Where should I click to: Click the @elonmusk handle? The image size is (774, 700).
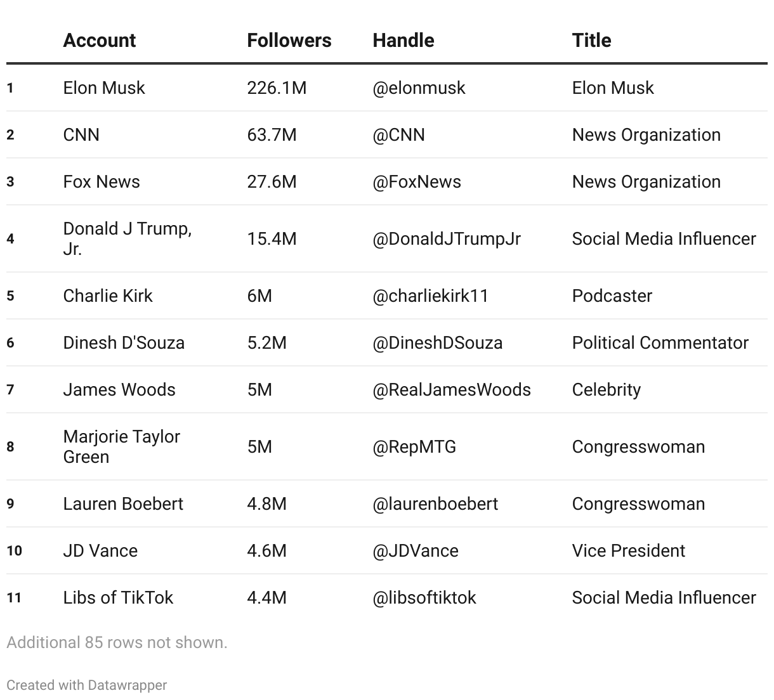(419, 88)
